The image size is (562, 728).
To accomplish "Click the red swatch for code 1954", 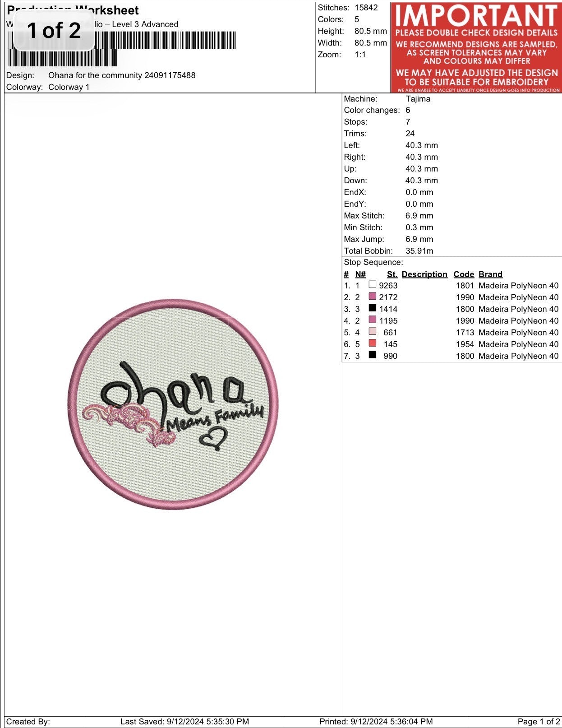I will 372,343.
